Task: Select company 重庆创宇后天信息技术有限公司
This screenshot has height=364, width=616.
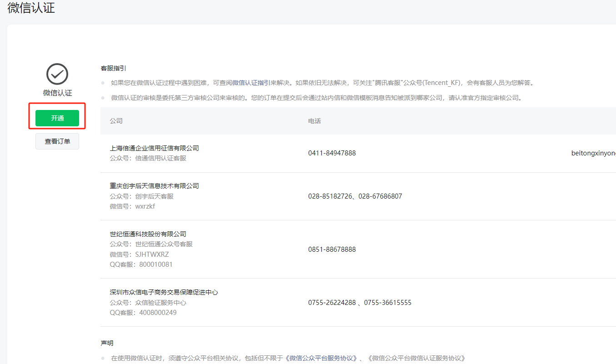Action: click(x=155, y=186)
